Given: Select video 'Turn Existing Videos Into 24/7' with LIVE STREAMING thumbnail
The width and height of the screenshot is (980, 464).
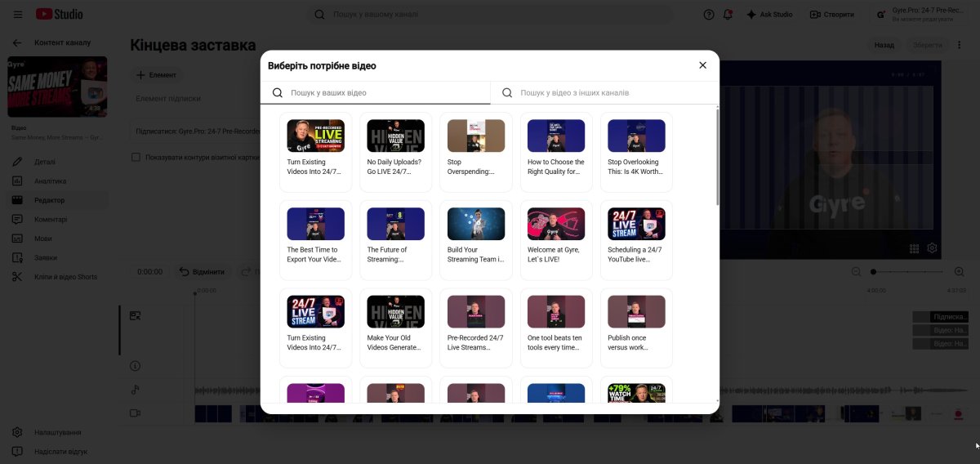Looking at the screenshot, I should (x=315, y=152).
